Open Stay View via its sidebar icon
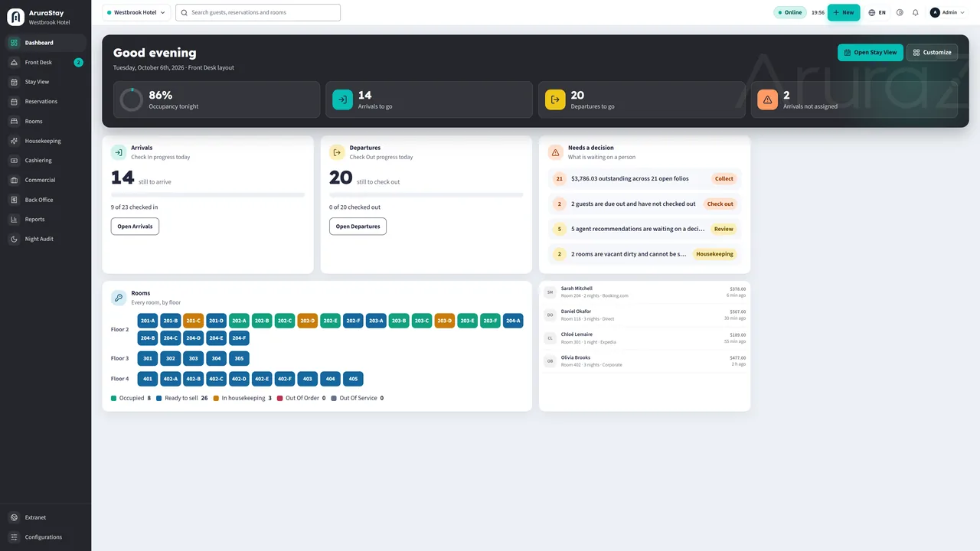Viewport: 980px width, 551px height. coord(14,82)
